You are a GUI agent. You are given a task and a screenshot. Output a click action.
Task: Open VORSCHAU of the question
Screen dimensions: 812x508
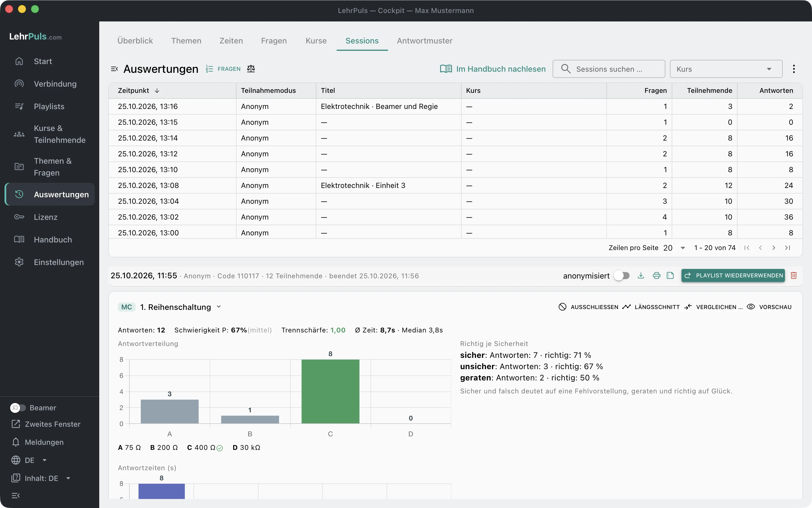click(x=769, y=307)
